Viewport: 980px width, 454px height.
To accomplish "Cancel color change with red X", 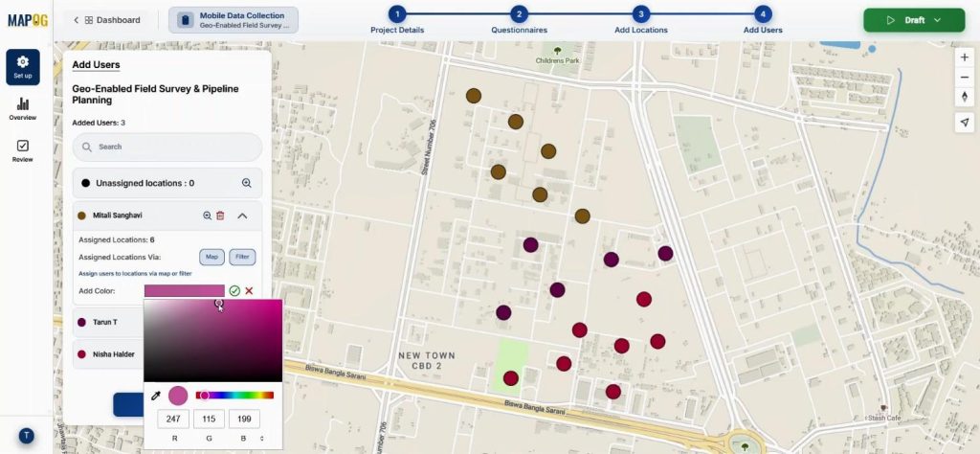I will click(249, 290).
